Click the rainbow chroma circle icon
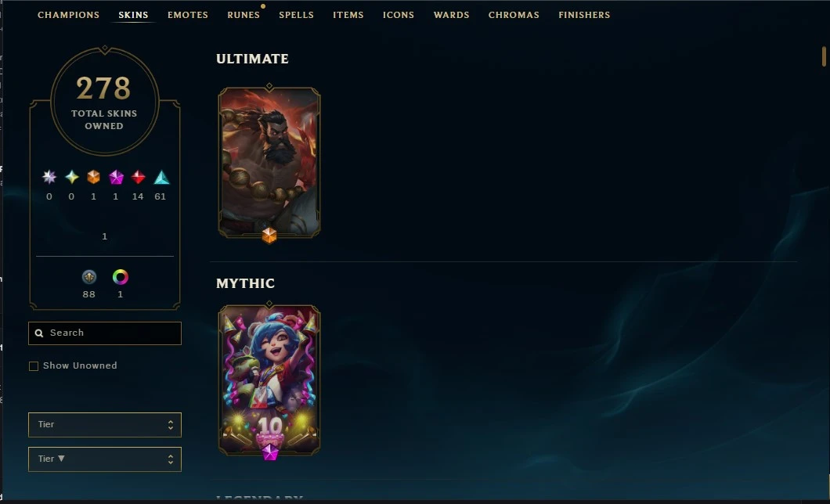The height and width of the screenshot is (504, 830). pos(120,276)
